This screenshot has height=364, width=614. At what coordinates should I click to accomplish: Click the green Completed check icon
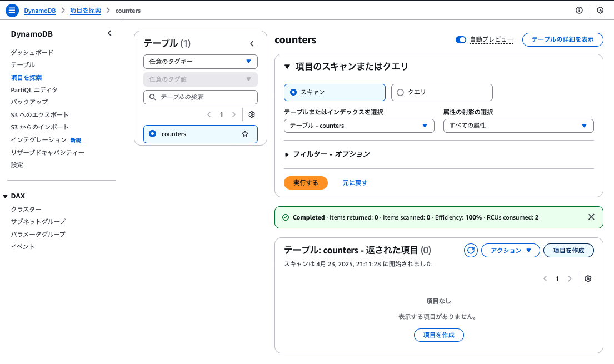[x=286, y=217]
